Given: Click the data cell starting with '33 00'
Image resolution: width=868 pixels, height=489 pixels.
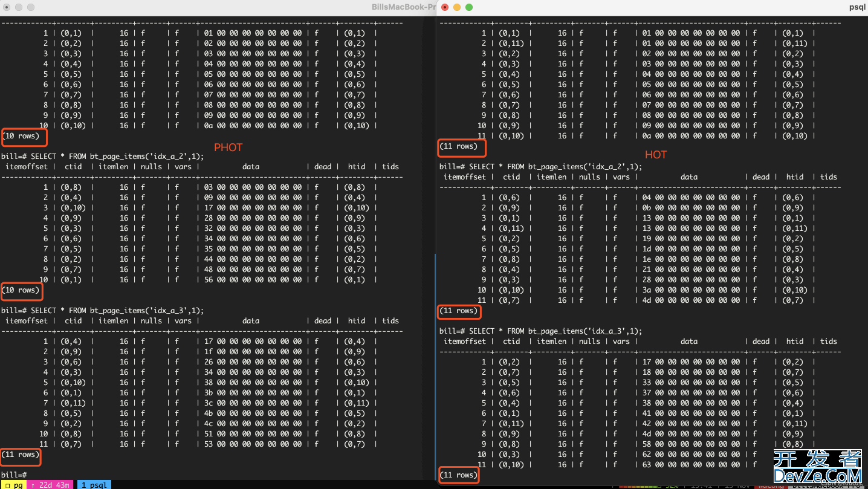Looking at the screenshot, I should (x=691, y=383).
